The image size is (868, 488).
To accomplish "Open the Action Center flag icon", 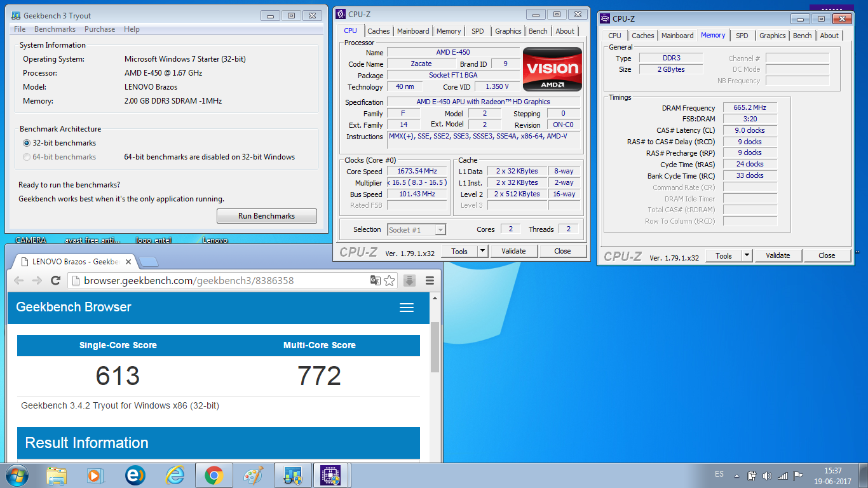I will pyautogui.click(x=799, y=475).
